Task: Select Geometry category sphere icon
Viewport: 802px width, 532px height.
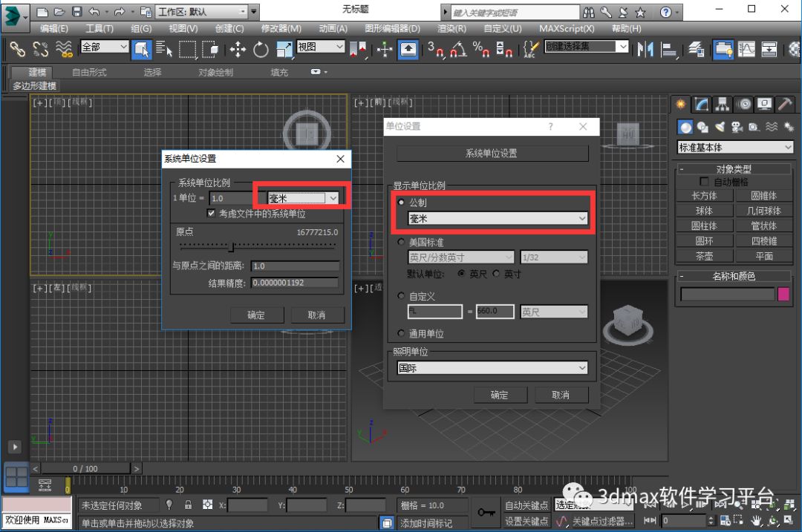Action: (685, 127)
